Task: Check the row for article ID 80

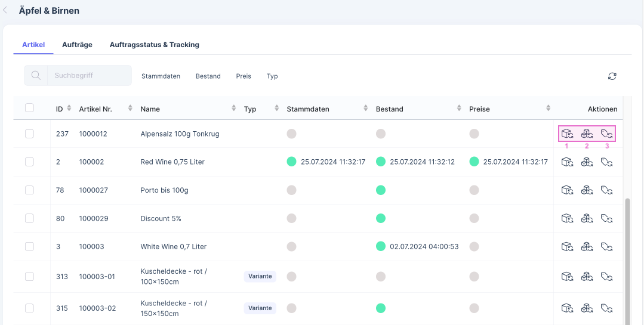Action: click(29, 218)
